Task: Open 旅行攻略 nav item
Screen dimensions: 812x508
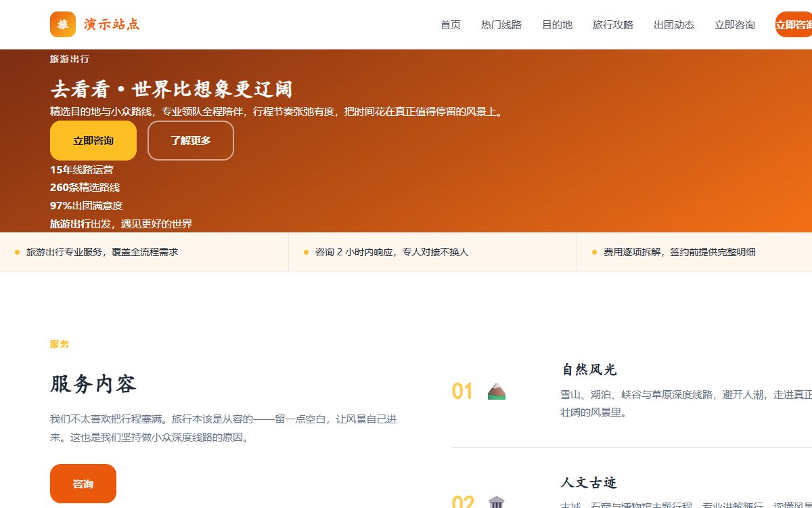Action: tap(613, 24)
